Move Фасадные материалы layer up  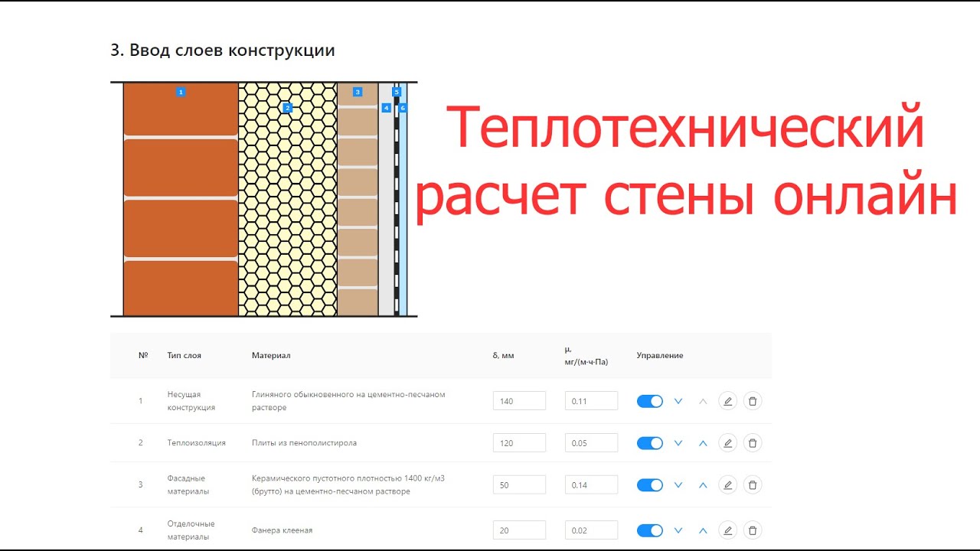click(x=703, y=484)
